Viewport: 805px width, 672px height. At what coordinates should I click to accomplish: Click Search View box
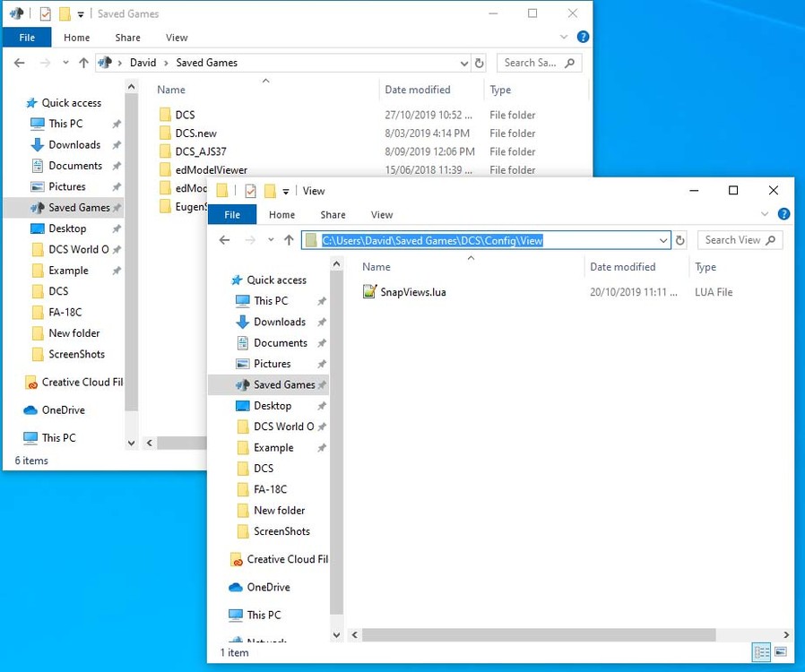pos(740,240)
